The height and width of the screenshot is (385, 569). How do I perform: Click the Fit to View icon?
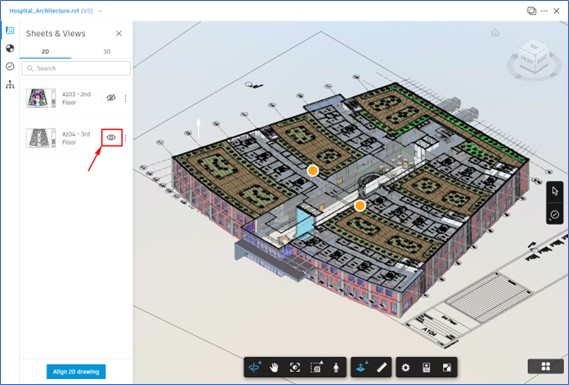click(295, 368)
